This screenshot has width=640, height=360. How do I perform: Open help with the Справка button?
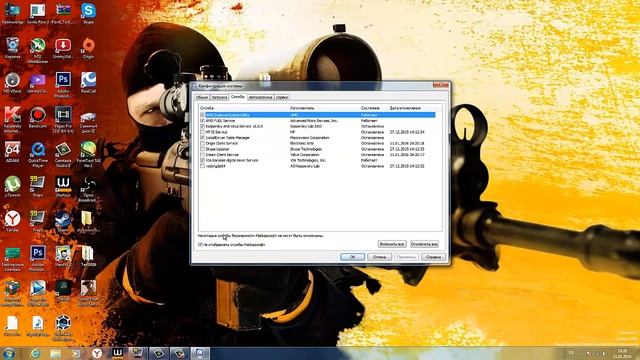[x=433, y=257]
